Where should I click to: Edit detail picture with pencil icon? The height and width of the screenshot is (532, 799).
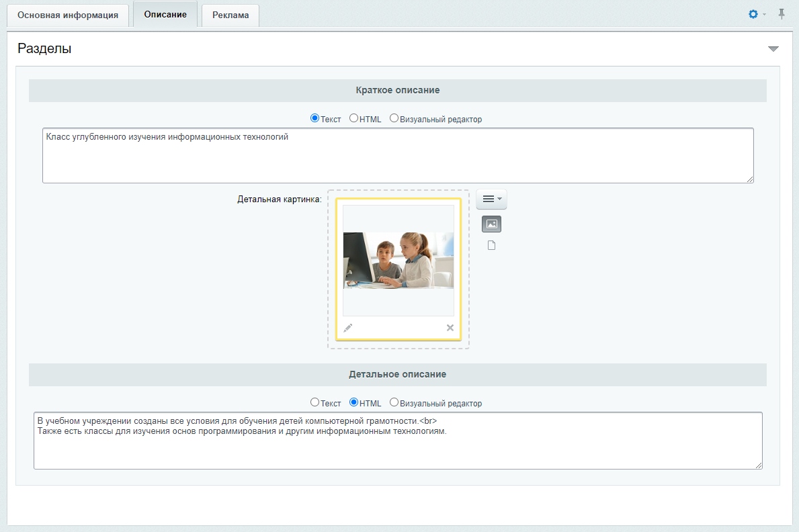pyautogui.click(x=348, y=328)
